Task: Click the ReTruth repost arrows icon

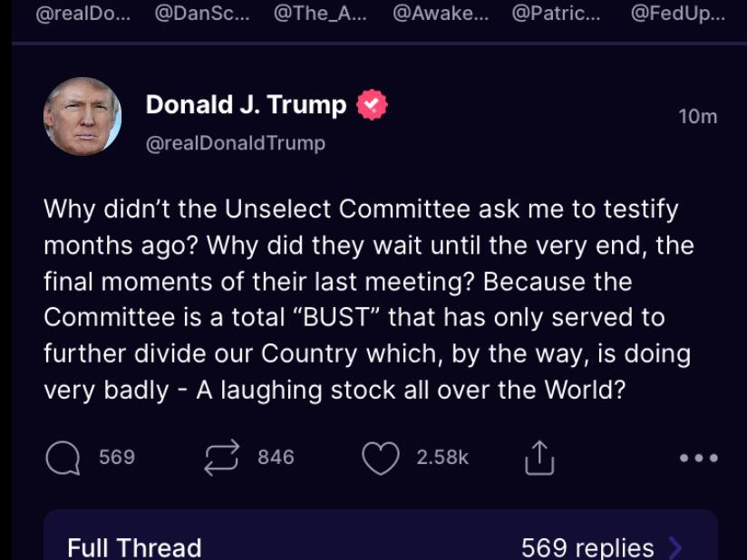Action: pyautogui.click(x=221, y=458)
